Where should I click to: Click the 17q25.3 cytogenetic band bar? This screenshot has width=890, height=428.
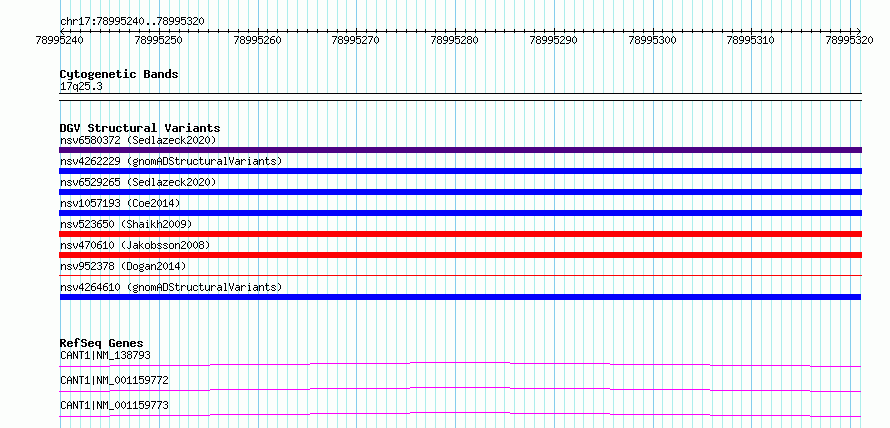coord(460,96)
